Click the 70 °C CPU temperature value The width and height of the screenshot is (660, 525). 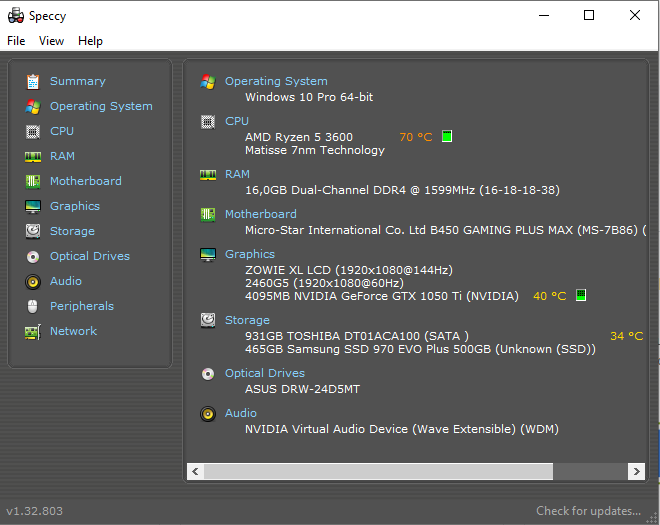coord(416,137)
